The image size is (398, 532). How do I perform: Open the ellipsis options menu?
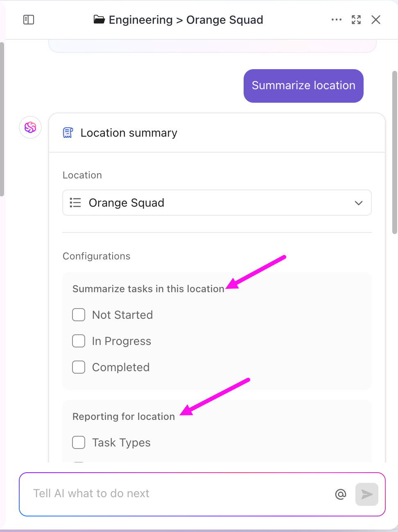click(336, 19)
